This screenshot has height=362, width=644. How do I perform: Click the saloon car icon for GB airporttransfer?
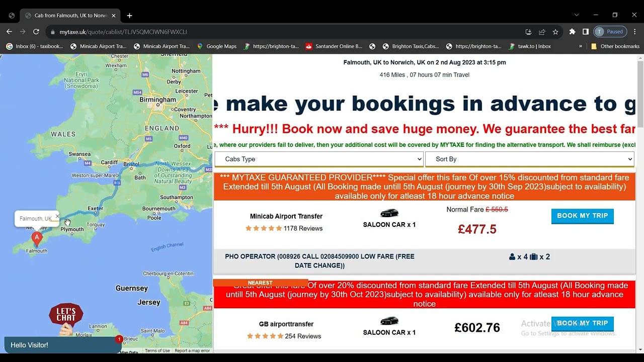[x=389, y=321]
